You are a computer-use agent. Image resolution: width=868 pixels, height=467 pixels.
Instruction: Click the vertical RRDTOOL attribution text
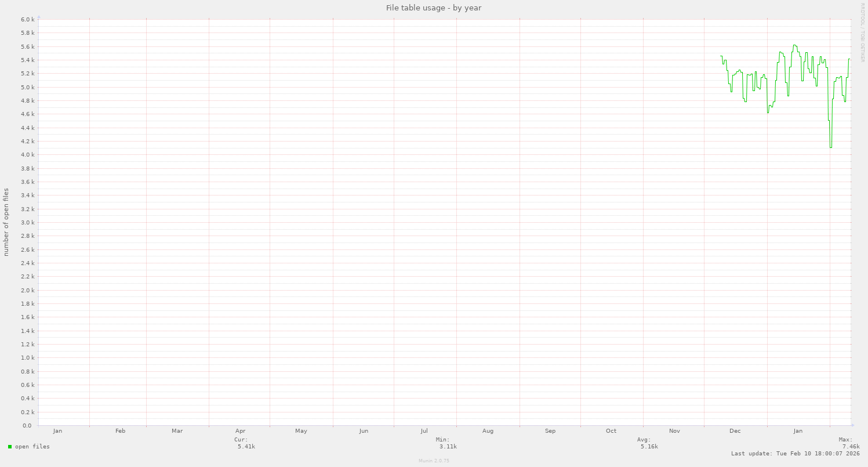(863, 35)
